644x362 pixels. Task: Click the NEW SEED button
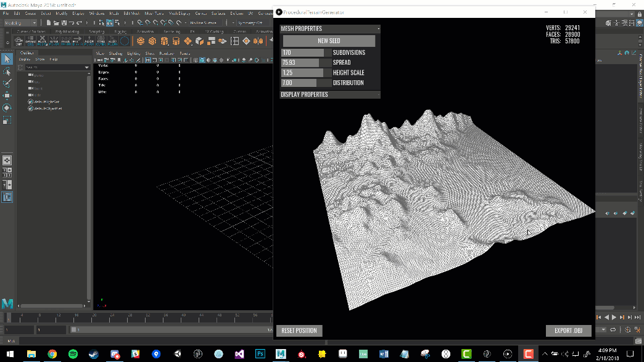click(x=329, y=41)
